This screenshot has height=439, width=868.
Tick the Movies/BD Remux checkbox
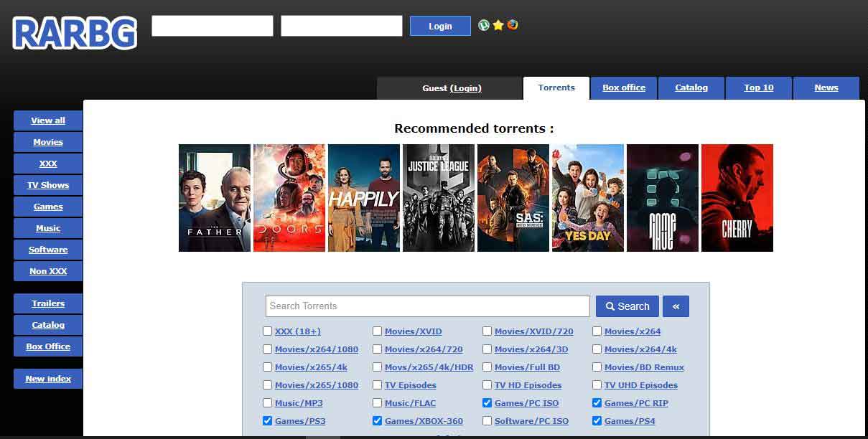tap(597, 367)
